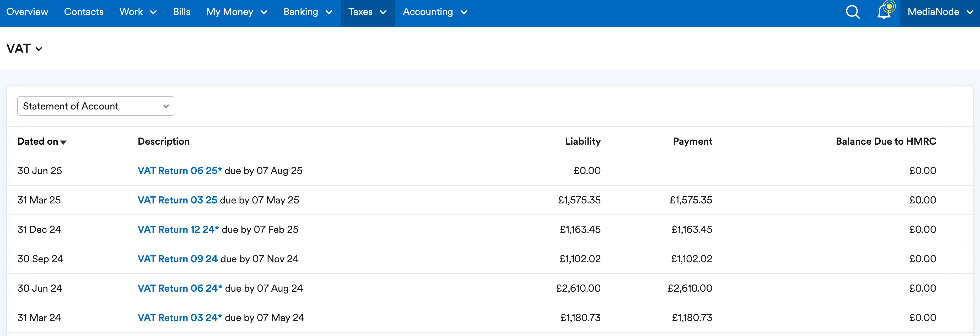Open VAT Return 06 25 link

[x=179, y=171]
